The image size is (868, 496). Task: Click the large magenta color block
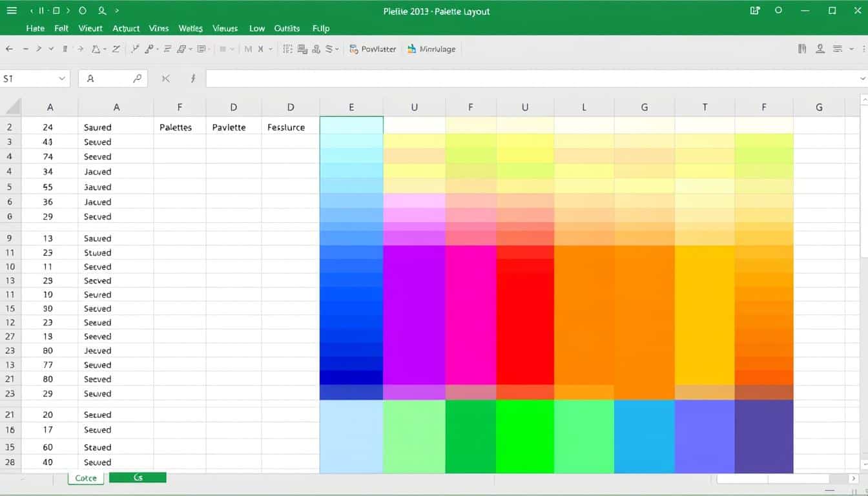coord(471,315)
